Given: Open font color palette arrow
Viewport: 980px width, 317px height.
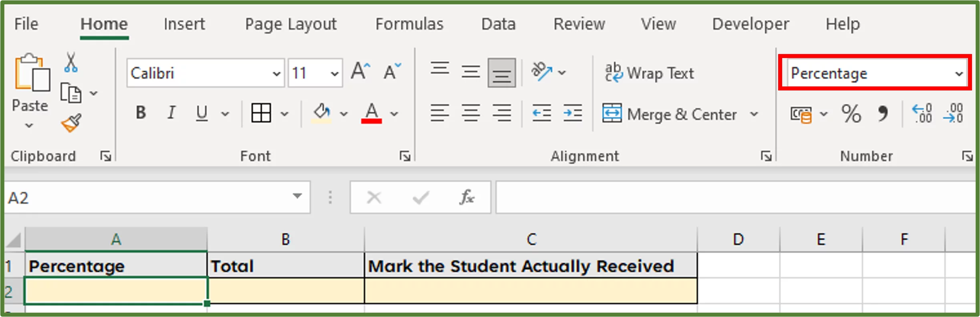Looking at the screenshot, I should pos(394,114).
